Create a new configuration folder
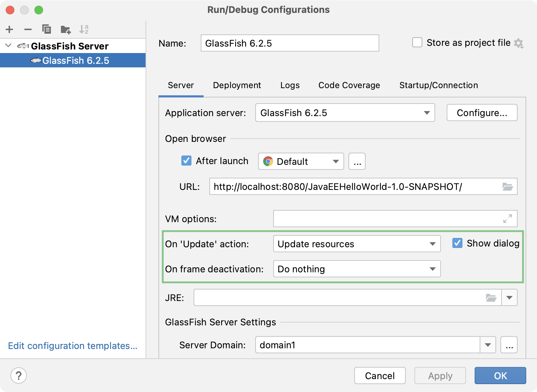The width and height of the screenshot is (537, 392). [66, 29]
